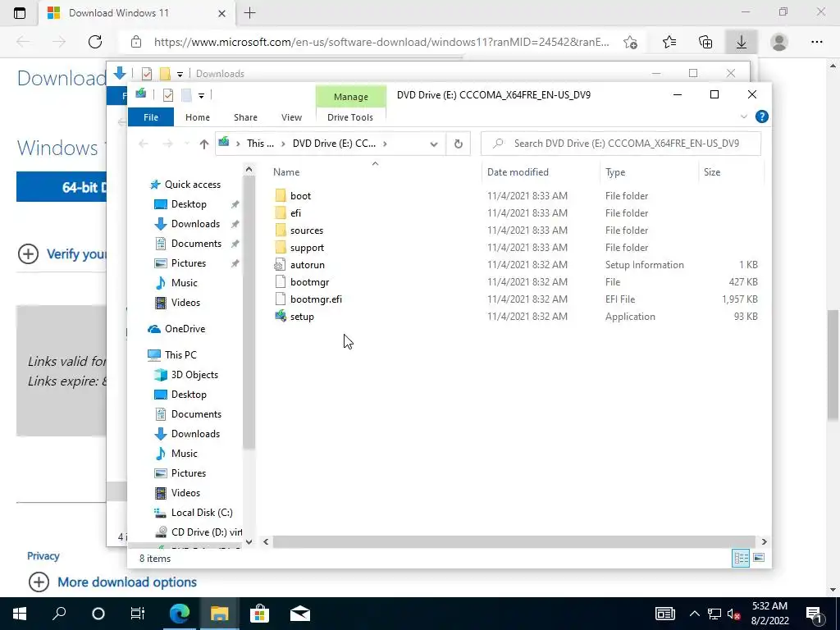Expand Verify your download section
This screenshot has width=840, height=630.
(x=28, y=254)
